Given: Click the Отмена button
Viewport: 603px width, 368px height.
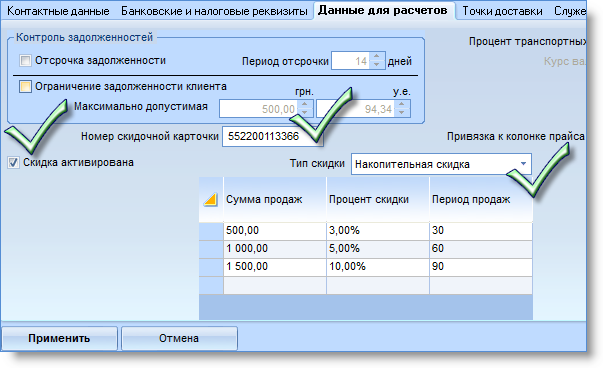Looking at the screenshot, I should 179,338.
